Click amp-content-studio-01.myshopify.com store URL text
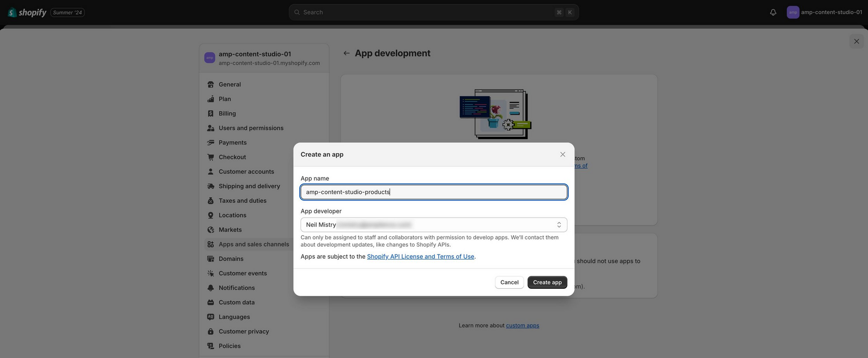 pos(269,63)
